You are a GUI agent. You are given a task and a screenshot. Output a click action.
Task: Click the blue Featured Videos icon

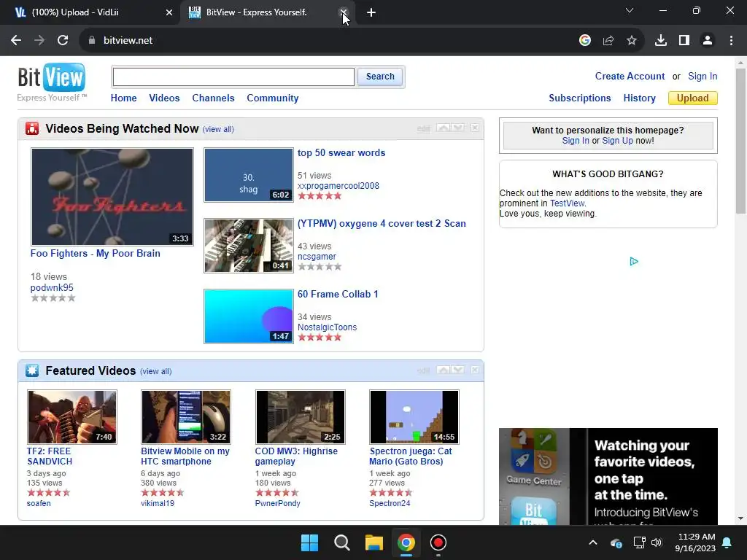(x=32, y=370)
